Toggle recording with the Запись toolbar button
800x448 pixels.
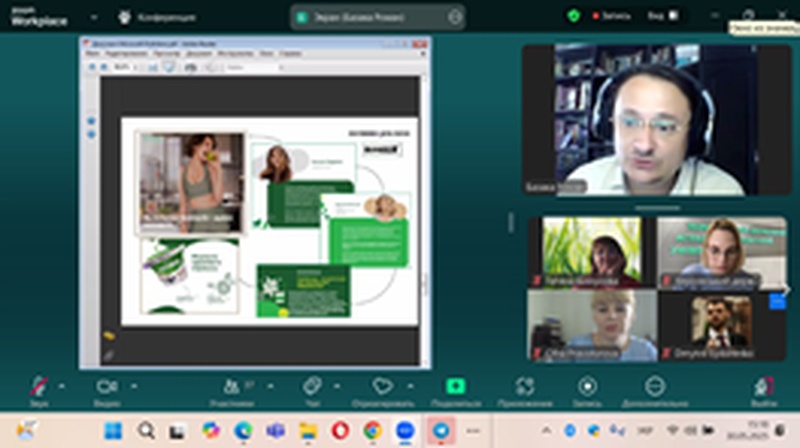pyautogui.click(x=587, y=386)
